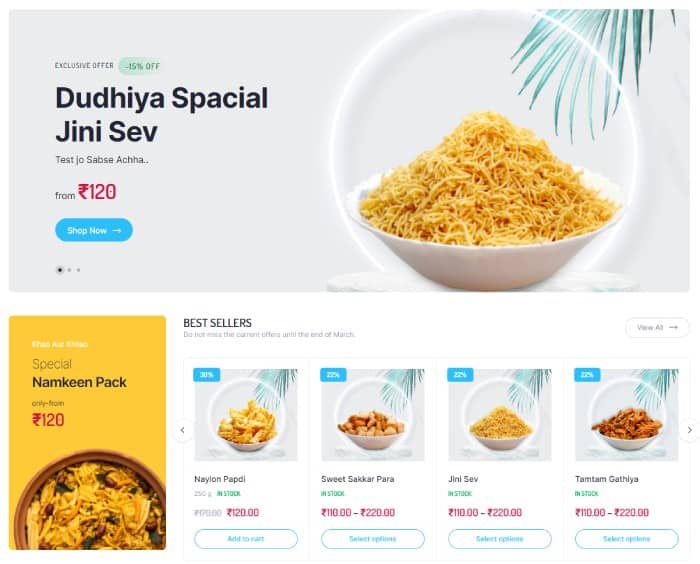Click the next arrow of Best Sellers carousel

[x=689, y=430]
